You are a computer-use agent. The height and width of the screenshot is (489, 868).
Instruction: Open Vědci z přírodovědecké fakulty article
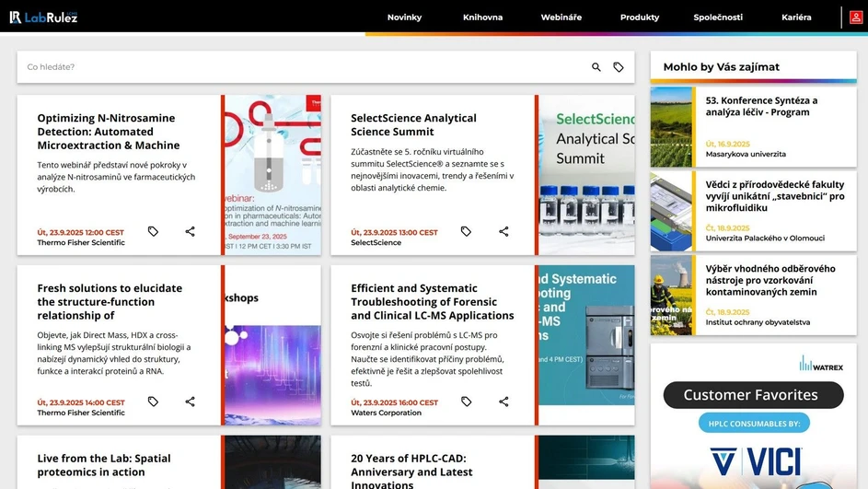[x=775, y=196]
